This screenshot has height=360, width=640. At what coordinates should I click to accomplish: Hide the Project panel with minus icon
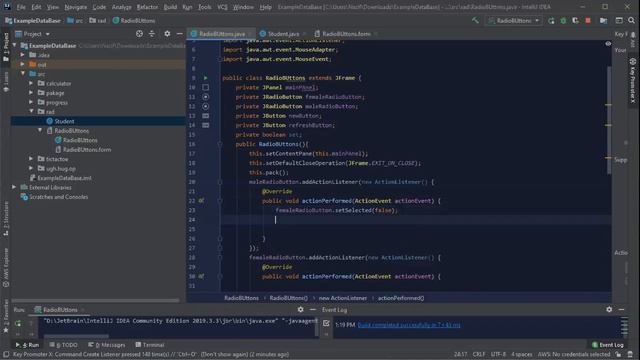pyautogui.click(x=180, y=34)
